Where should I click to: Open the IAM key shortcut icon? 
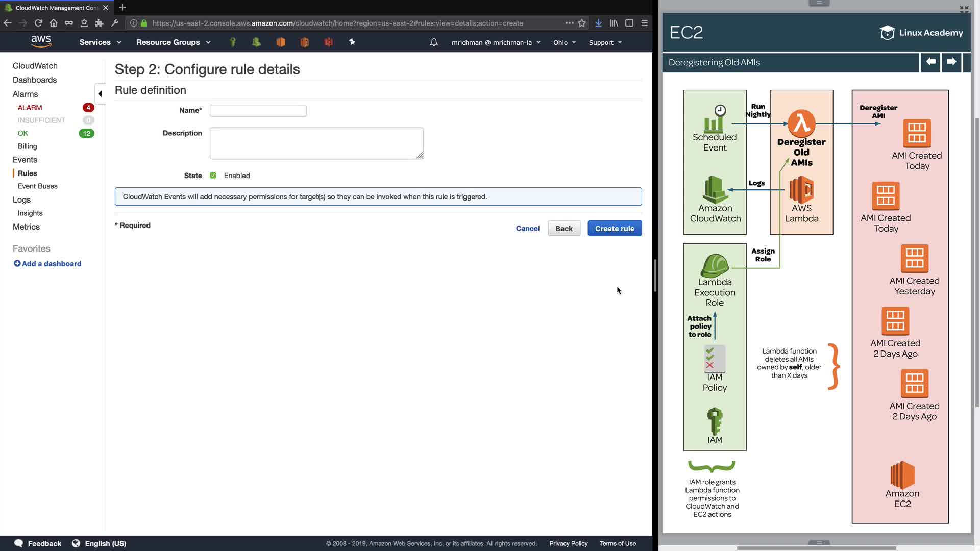(233, 42)
